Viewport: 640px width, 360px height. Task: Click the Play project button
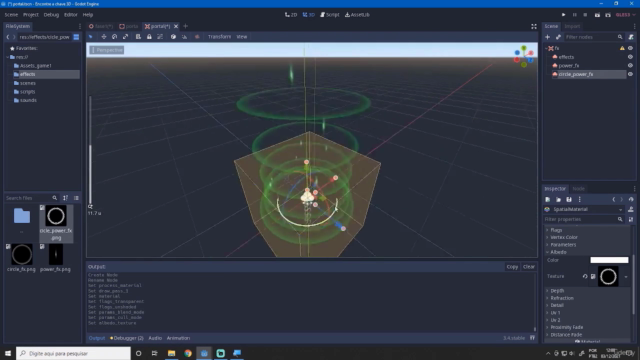tap(563, 15)
